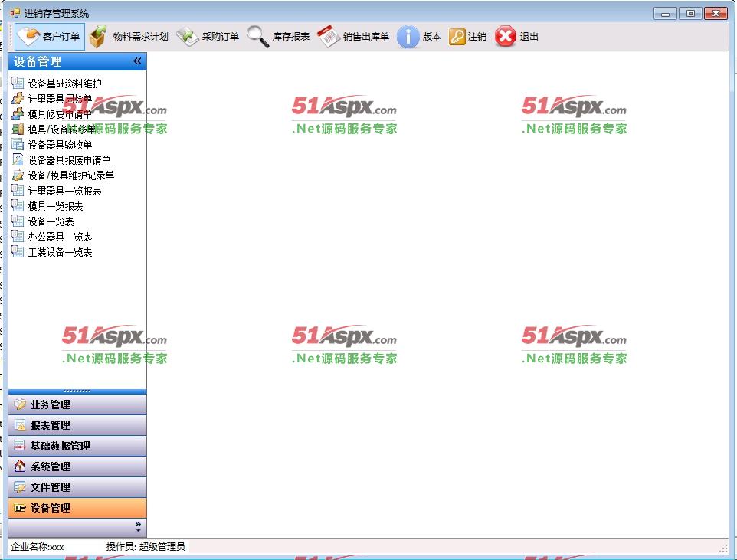Screen dimensions: 737x560
Task: Open the 物料需求计划 box icon
Action: [x=98, y=36]
